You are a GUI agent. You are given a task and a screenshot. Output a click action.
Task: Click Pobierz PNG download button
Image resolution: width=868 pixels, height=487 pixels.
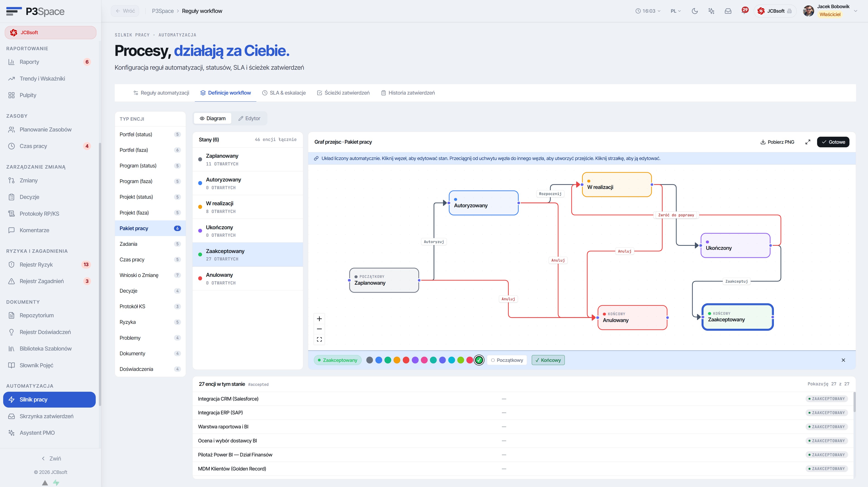click(x=777, y=142)
